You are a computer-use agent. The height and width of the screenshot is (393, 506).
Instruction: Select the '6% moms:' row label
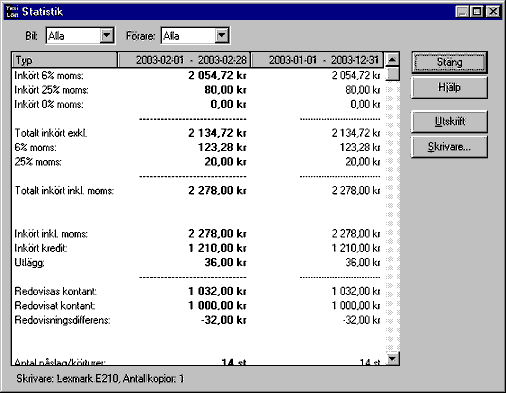[x=35, y=147]
